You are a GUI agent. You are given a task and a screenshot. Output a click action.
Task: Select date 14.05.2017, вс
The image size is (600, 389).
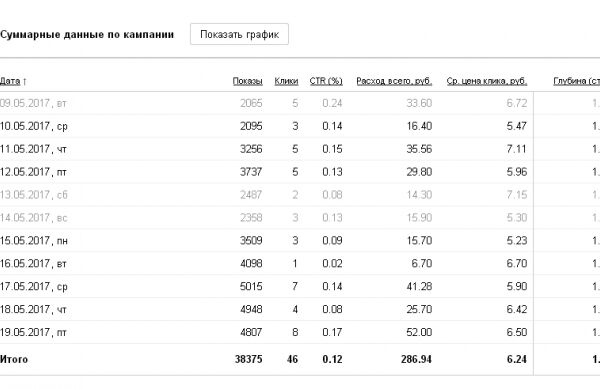point(34,218)
